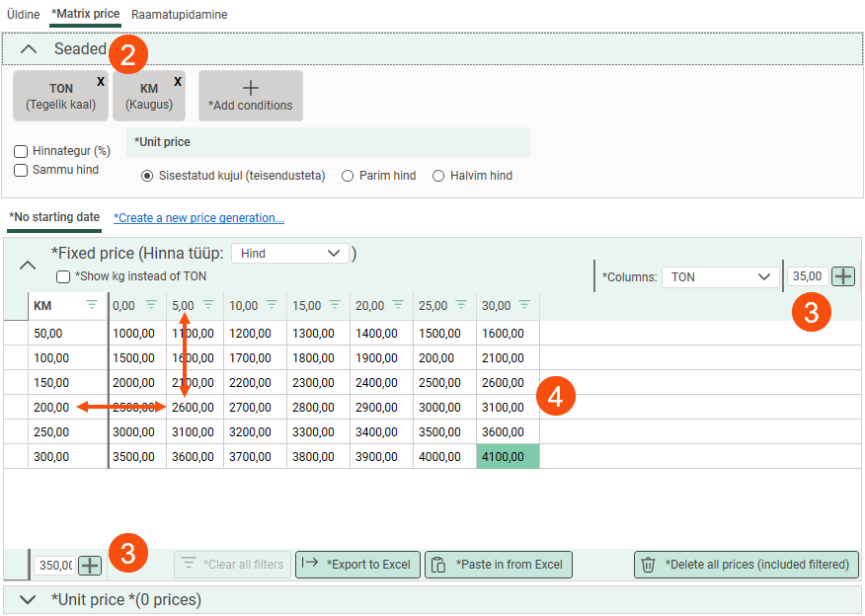Enable the Hinnategur (%) checkbox
The image size is (865, 616).
click(x=21, y=151)
